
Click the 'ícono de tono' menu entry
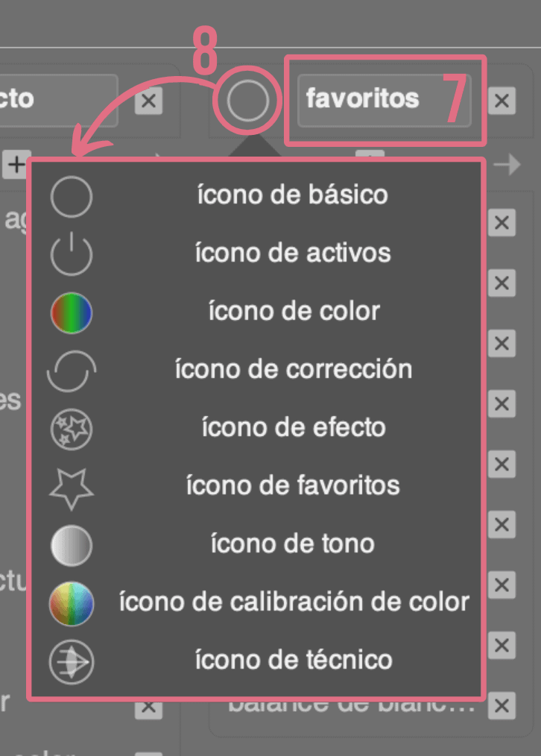(292, 544)
